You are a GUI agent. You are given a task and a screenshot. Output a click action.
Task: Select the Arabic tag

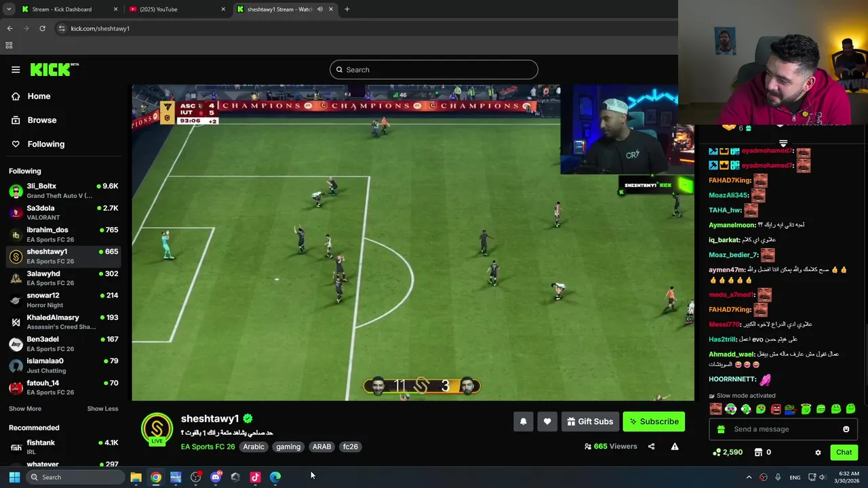254,447
